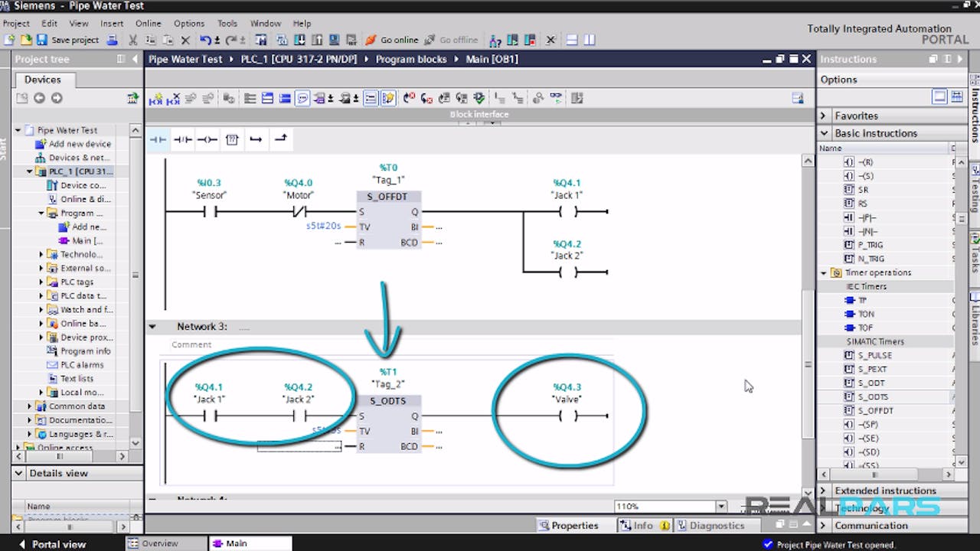The height and width of the screenshot is (551, 980).
Task: Select the TON timer instruction
Action: pos(865,314)
